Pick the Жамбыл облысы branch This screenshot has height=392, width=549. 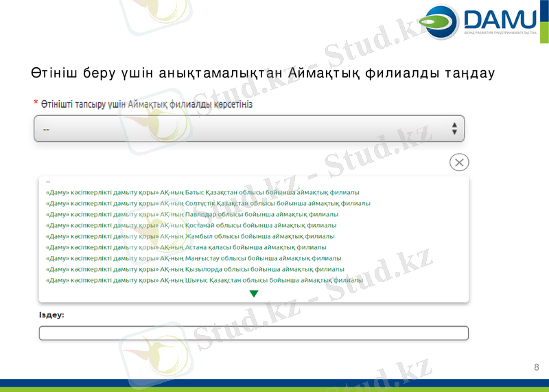(190, 236)
